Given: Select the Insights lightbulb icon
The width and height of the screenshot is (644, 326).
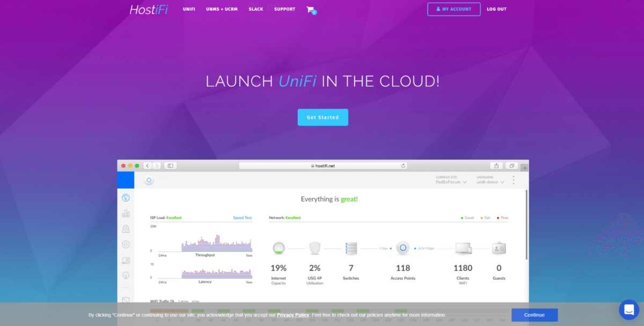Looking at the screenshot, I should pos(126,274).
